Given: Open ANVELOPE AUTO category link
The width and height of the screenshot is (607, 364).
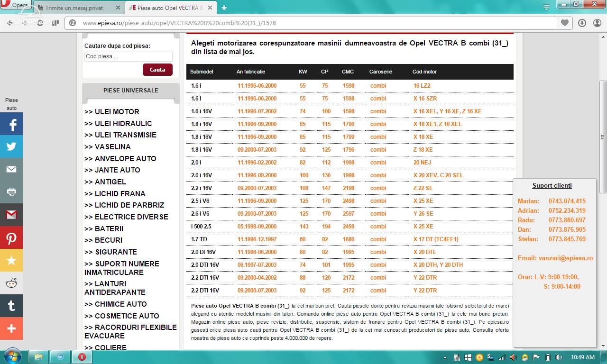Looking at the screenshot, I should [120, 159].
